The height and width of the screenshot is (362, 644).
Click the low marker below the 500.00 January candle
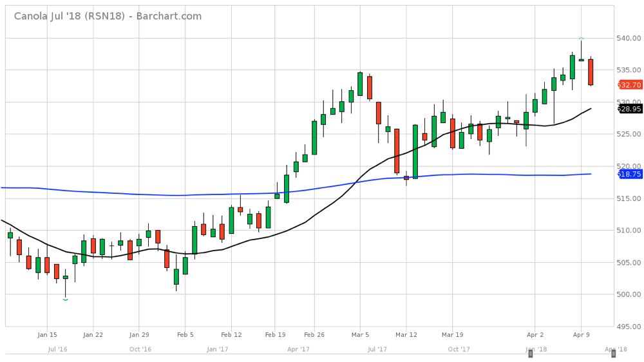click(x=65, y=300)
